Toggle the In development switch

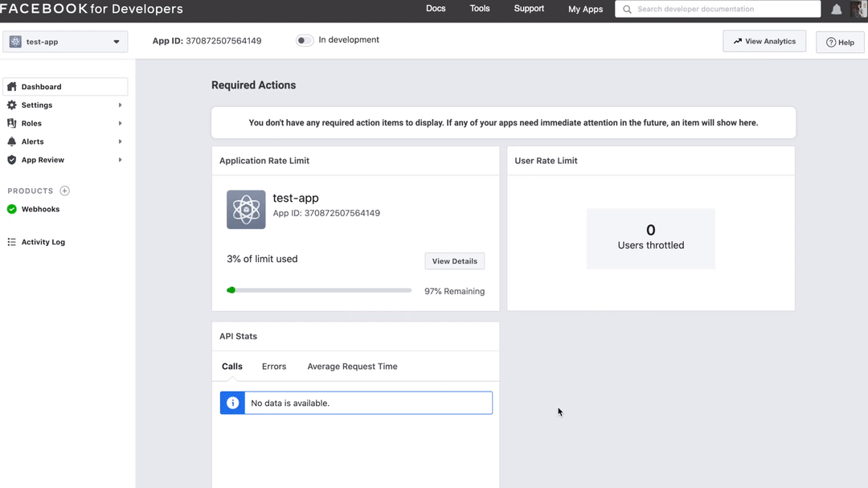click(304, 39)
